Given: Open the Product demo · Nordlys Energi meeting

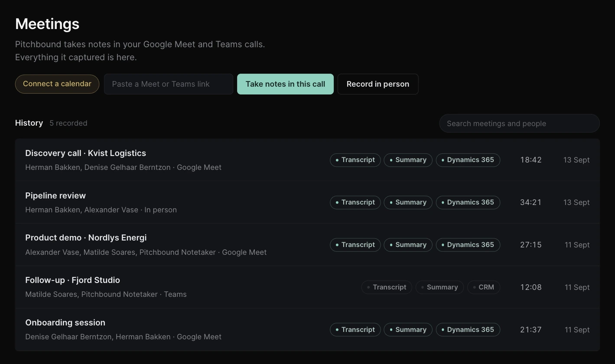Looking at the screenshot, I should 307,245.
